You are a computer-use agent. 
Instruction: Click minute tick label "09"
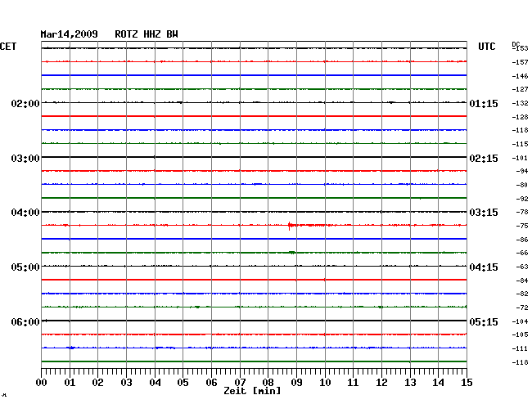[296, 383]
